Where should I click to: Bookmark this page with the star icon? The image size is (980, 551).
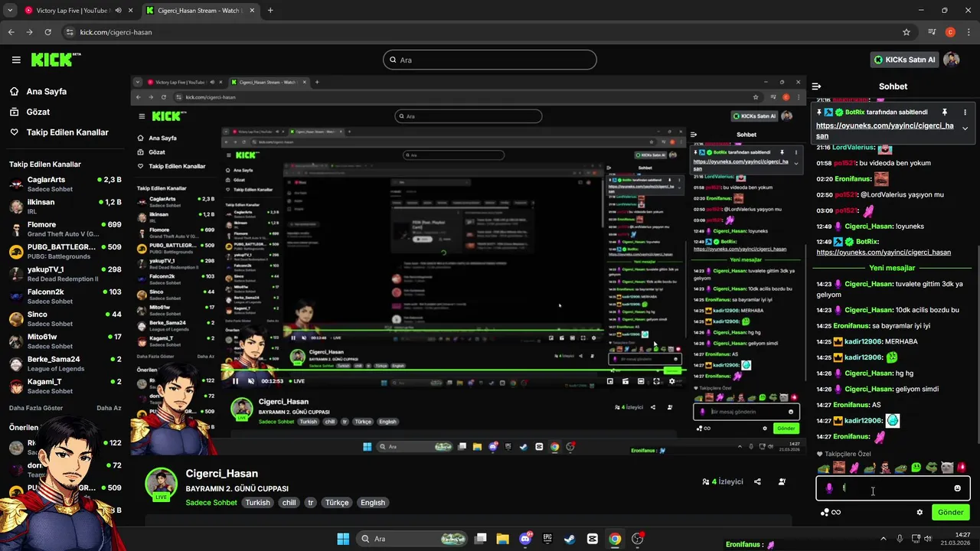coord(906,32)
